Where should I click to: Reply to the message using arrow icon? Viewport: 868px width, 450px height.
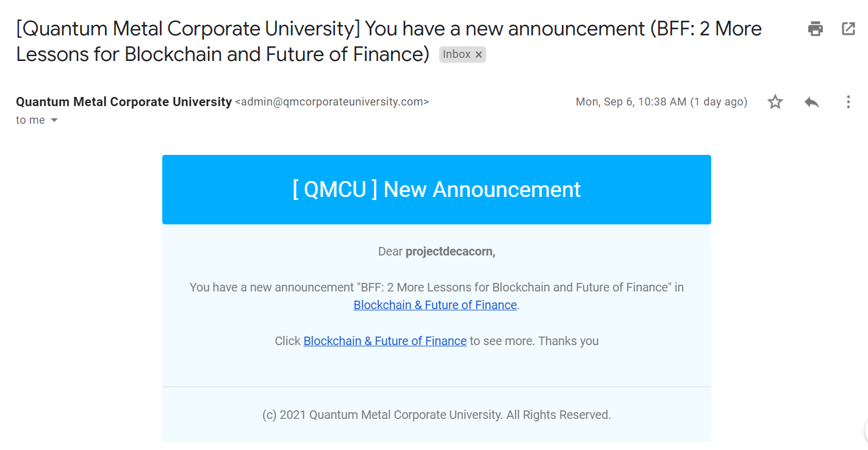[812, 102]
